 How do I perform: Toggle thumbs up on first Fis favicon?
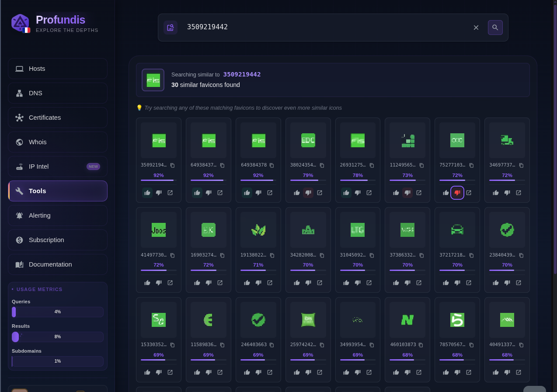coord(147,193)
